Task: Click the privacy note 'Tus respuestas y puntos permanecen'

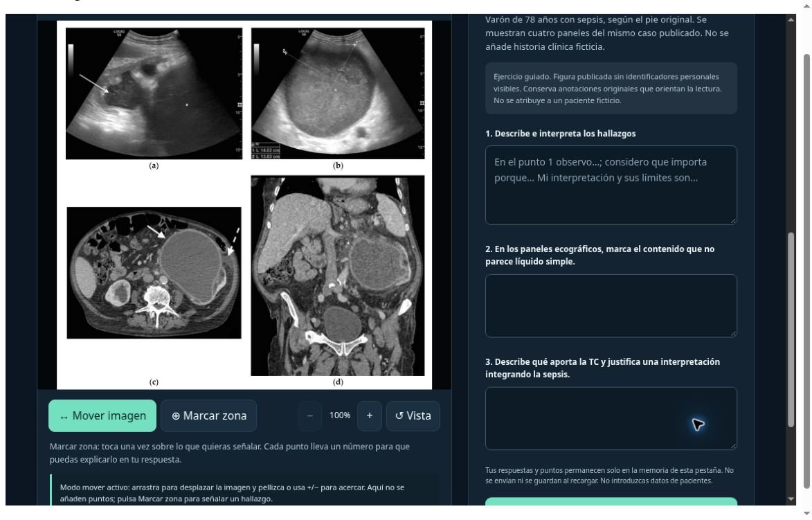Action: pos(609,476)
